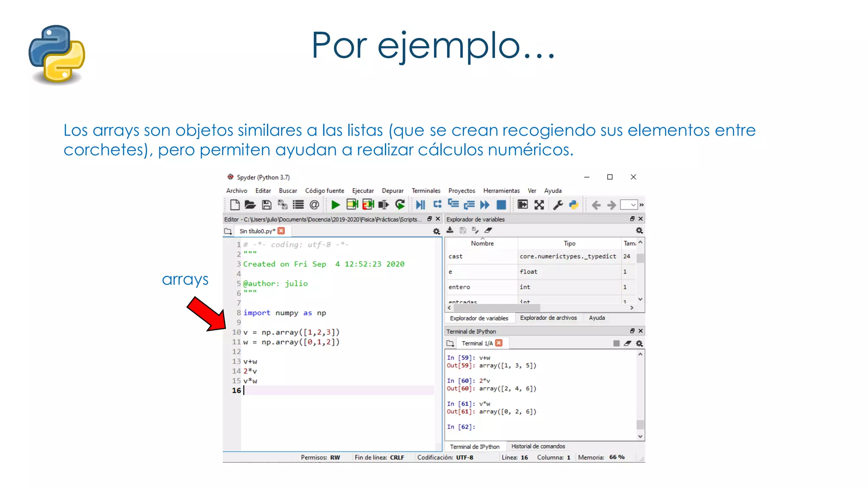
Task: Step into function debug icon
Action: [453, 204]
